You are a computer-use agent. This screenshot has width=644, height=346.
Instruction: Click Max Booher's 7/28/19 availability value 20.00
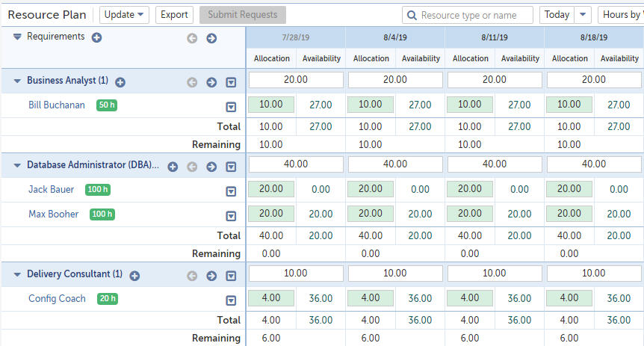321,214
